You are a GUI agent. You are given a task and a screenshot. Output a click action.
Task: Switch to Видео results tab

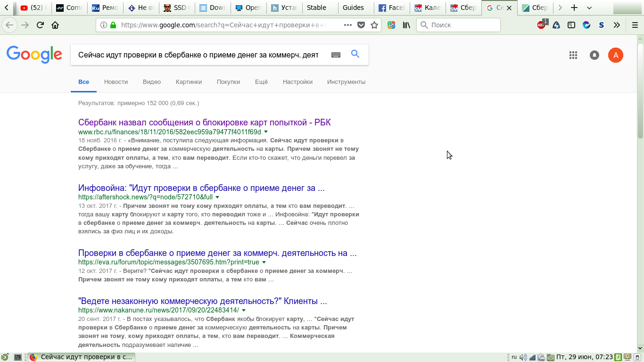tap(152, 82)
